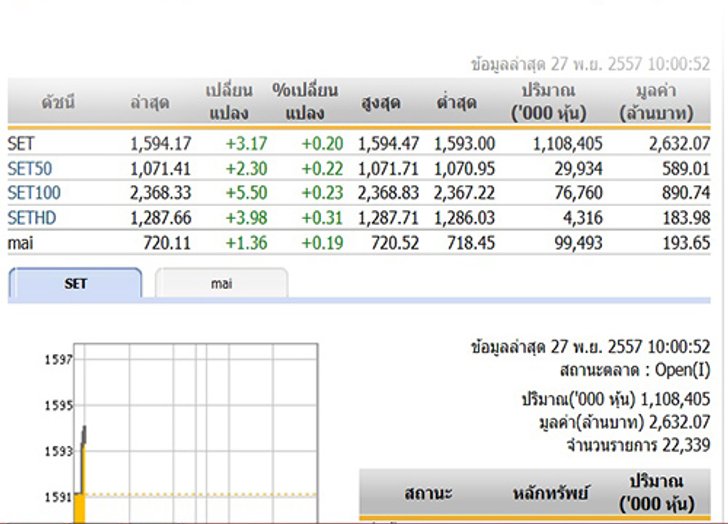The width and height of the screenshot is (728, 524).
Task: Click SET volume 1,108,405 in table row
Action: [x=568, y=143]
